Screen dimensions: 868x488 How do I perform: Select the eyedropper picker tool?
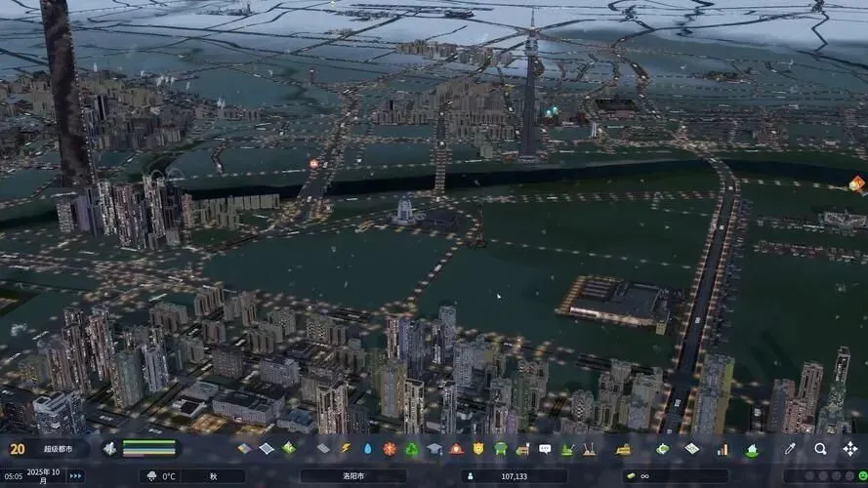(790, 449)
